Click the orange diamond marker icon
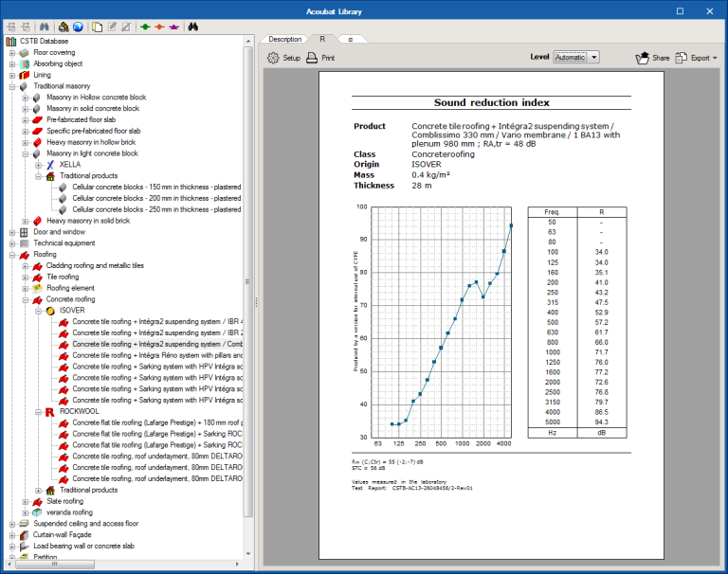The height and width of the screenshot is (574, 728). pyautogui.click(x=159, y=27)
